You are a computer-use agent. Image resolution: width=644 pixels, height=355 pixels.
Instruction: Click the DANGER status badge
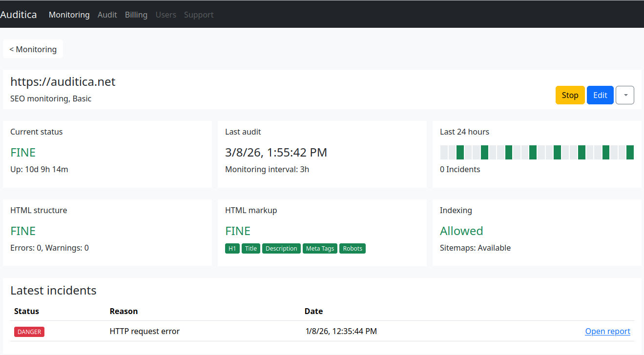29,332
